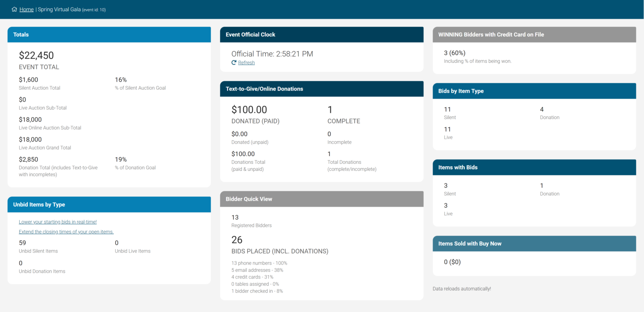Select the 59 unbid silent items count
This screenshot has width=644, height=312.
[x=23, y=243]
